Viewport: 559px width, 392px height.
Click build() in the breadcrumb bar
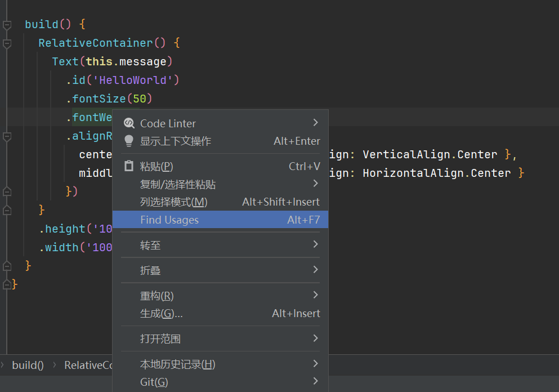click(28, 366)
